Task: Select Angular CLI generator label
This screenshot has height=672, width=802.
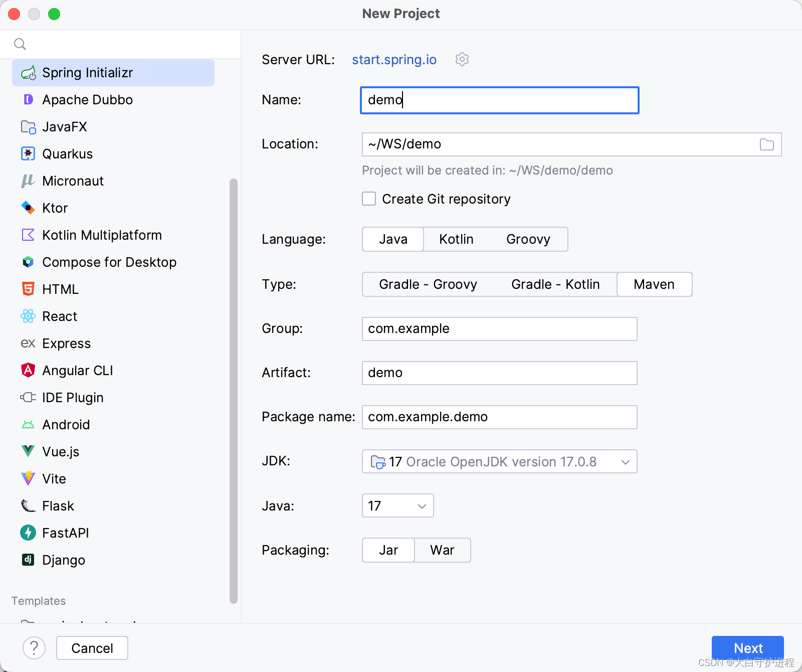Action: click(x=78, y=371)
